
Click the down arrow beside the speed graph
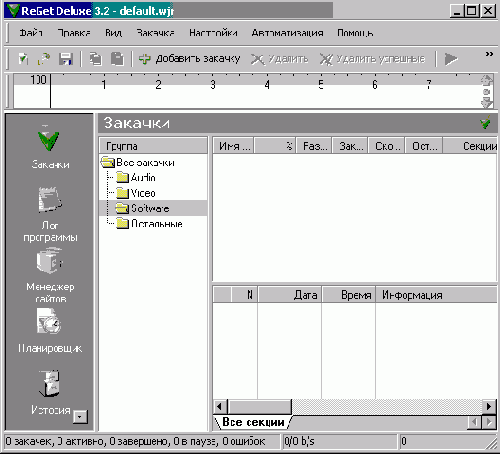487,103
